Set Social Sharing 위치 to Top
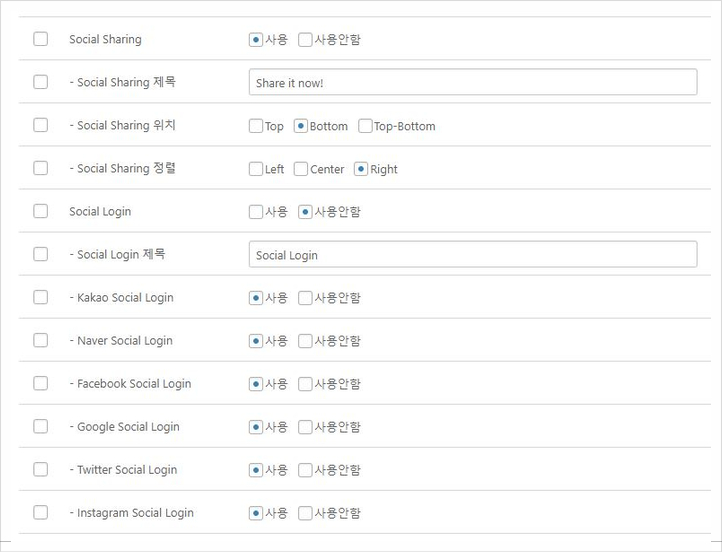This screenshot has height=552, width=722. [x=256, y=126]
